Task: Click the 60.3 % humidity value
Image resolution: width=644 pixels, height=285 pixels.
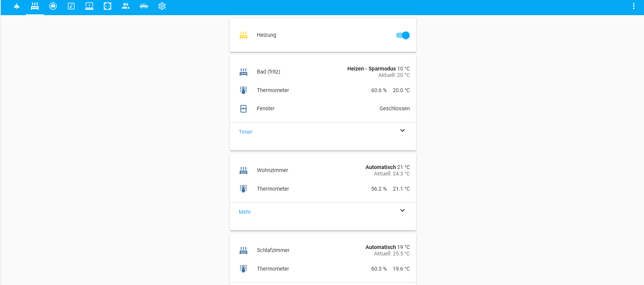Action: tap(379, 269)
